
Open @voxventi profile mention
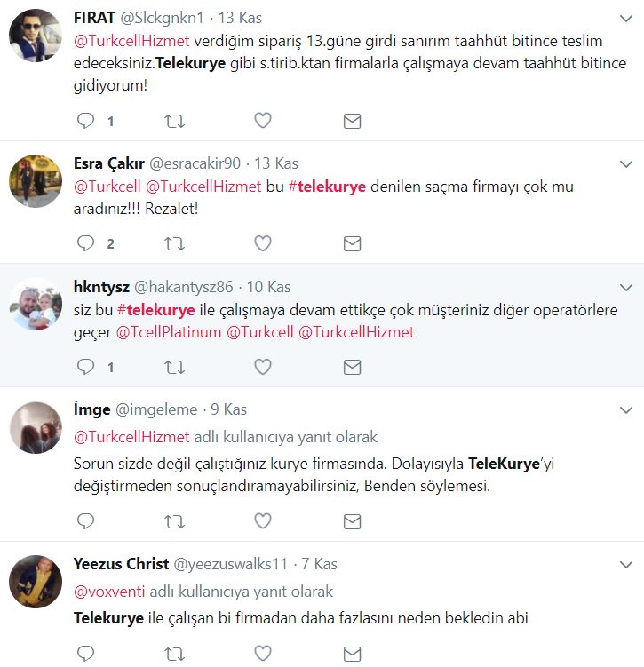(x=109, y=592)
